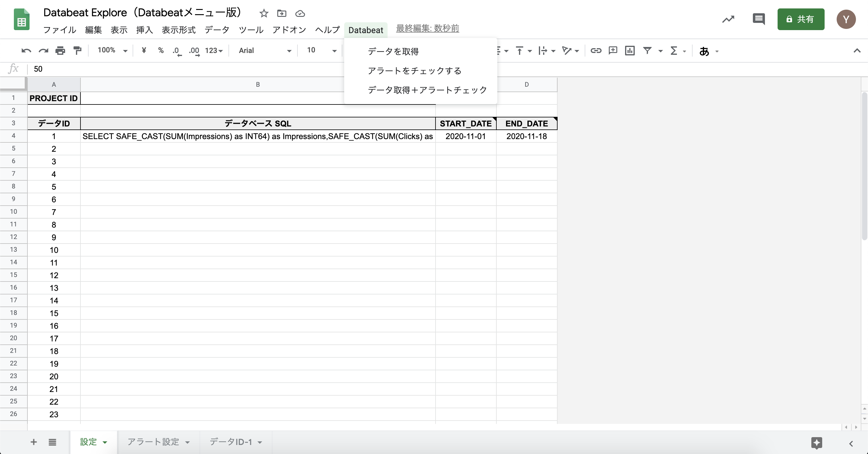
Task: Click the vertical scrollbar on the right
Action: 864,166
